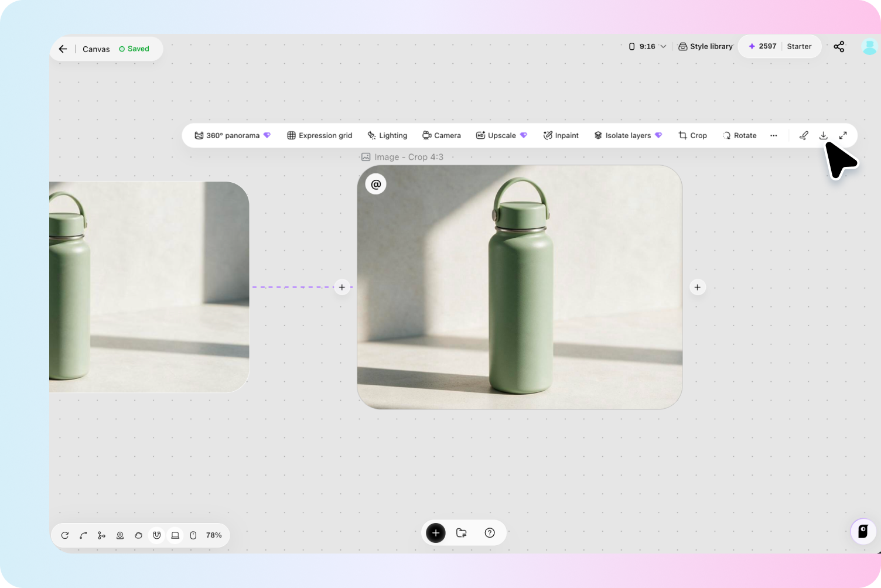Click the Saved status indicator
881x588 pixels.
coord(134,49)
